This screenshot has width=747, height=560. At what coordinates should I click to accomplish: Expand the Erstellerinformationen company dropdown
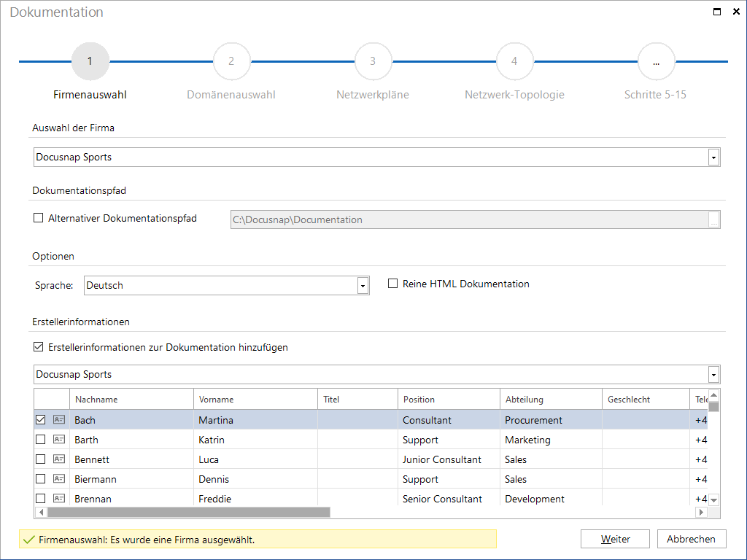713,375
